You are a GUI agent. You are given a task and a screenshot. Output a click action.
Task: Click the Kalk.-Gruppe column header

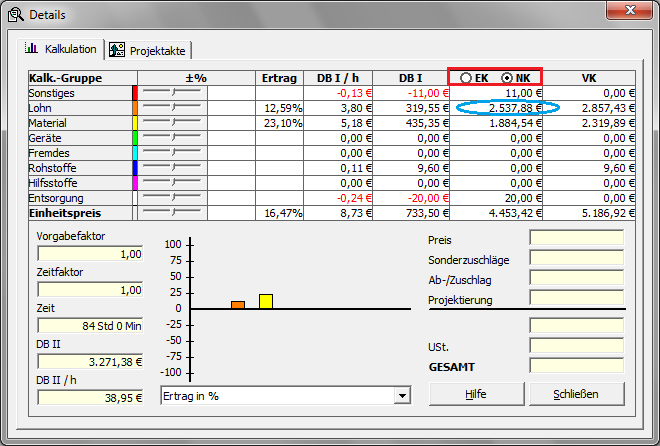pos(82,78)
